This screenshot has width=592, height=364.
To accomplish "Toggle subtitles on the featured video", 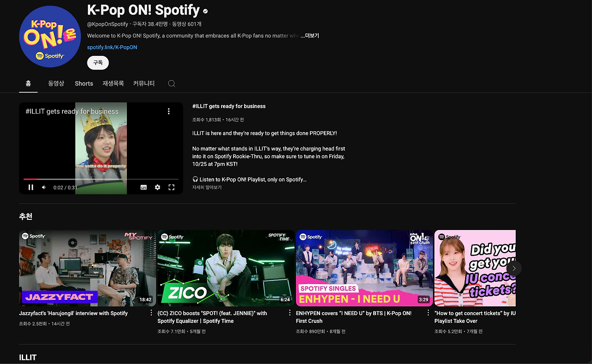I will pyautogui.click(x=144, y=187).
